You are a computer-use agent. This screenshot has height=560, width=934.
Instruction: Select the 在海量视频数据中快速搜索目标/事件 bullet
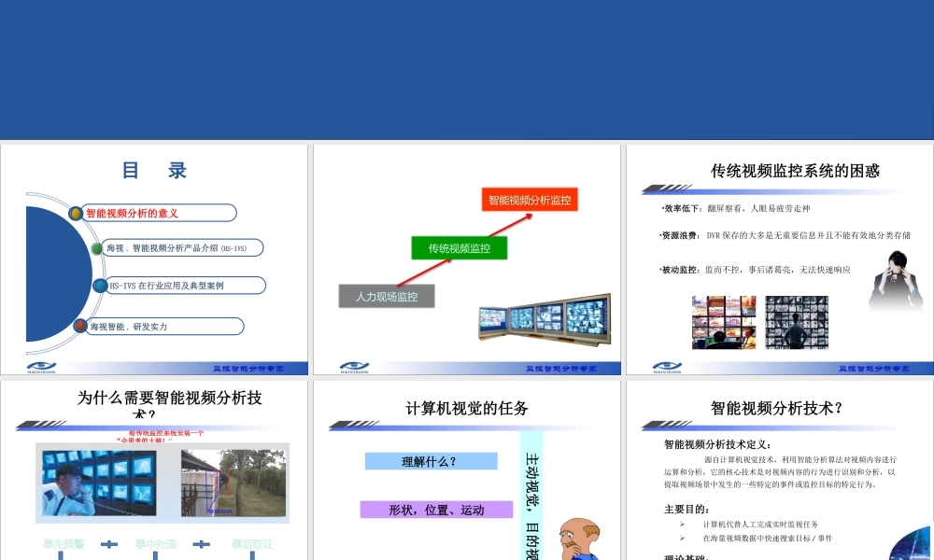tap(767, 538)
